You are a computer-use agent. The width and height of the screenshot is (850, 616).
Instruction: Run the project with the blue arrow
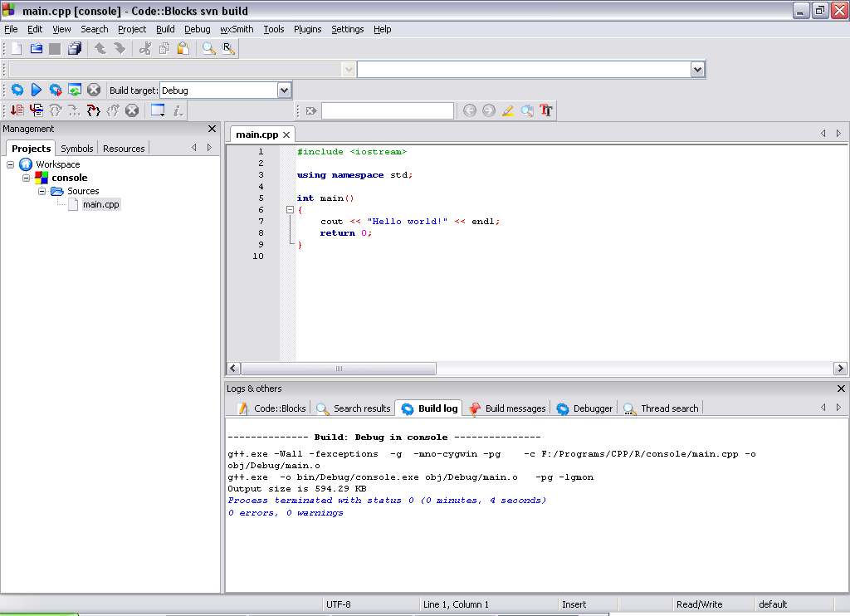coord(37,90)
